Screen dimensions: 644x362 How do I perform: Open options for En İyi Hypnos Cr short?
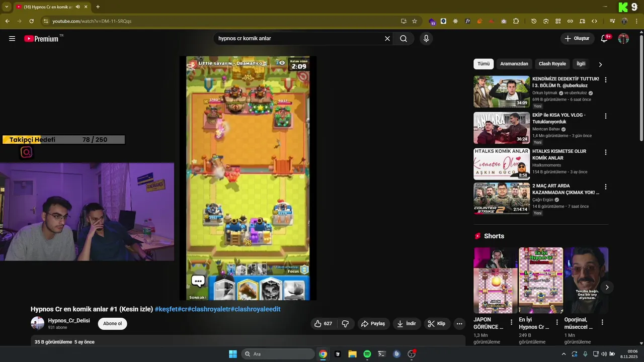pyautogui.click(x=557, y=322)
